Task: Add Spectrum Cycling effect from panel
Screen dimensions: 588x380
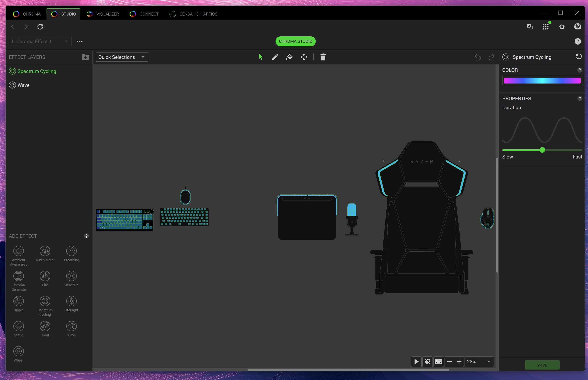Action: pos(45,306)
